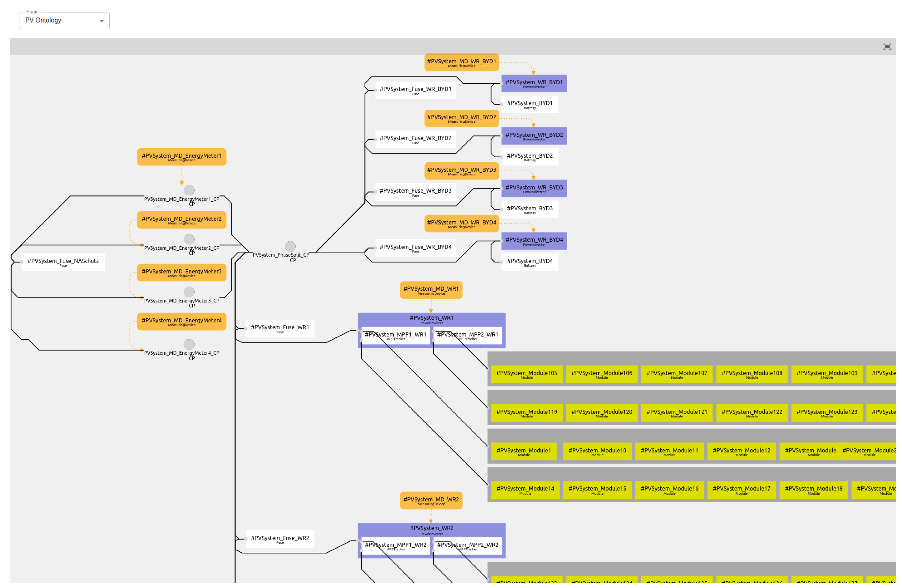Click the EnergyMeter4_CP gray circle node
Viewport: 902px width, 588px height.
[189, 344]
